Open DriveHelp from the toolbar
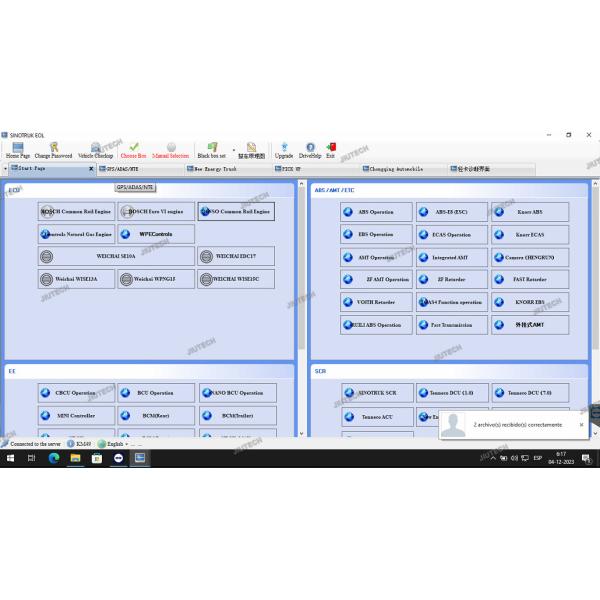600x600 pixels. click(x=310, y=149)
